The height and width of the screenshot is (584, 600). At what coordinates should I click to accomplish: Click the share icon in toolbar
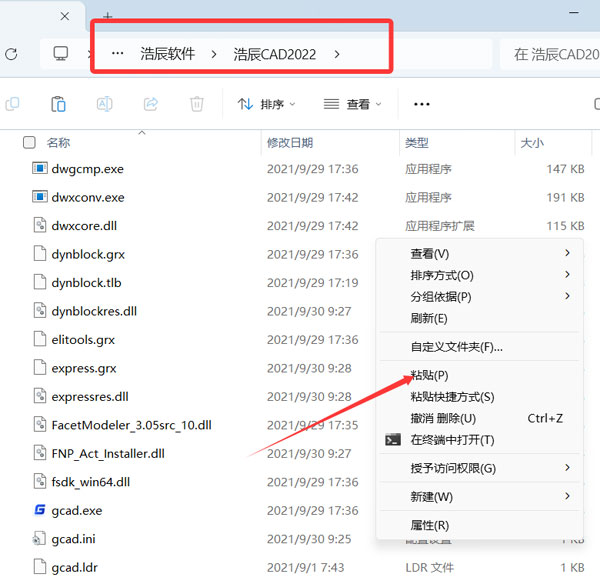point(151,104)
